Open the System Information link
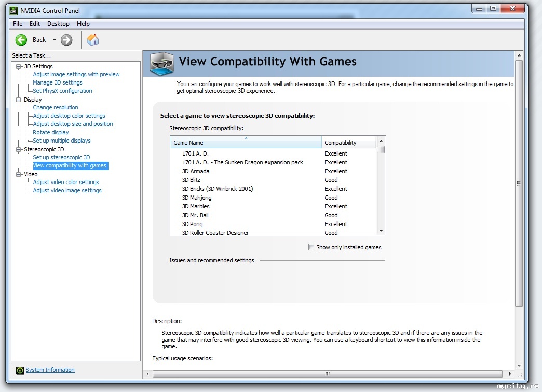 pyautogui.click(x=50, y=370)
